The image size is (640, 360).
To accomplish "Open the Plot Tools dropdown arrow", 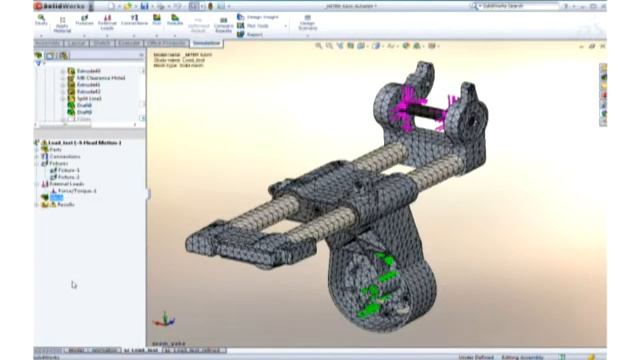I will click(x=285, y=26).
